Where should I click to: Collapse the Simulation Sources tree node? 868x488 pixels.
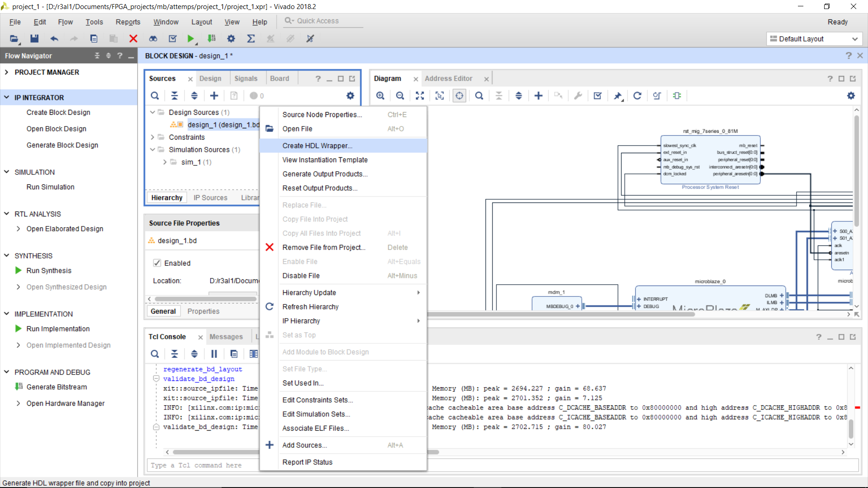coord(152,150)
